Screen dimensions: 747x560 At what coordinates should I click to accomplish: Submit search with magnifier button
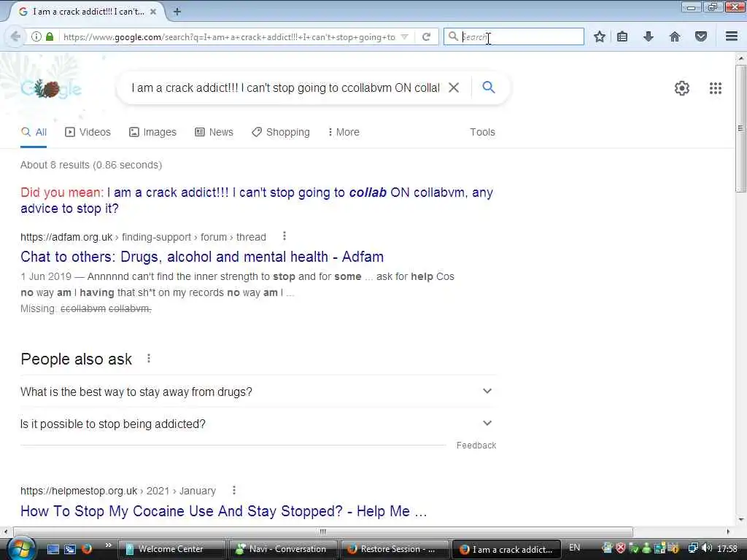pyautogui.click(x=489, y=87)
